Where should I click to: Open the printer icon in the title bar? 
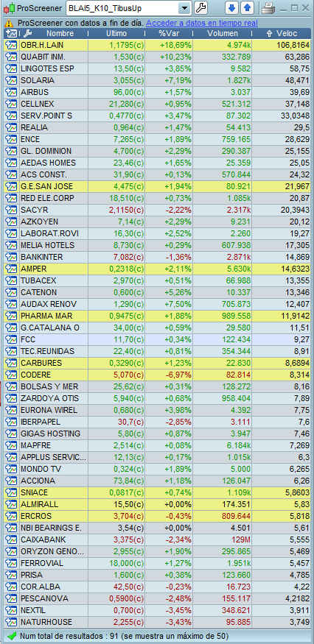point(269,8)
